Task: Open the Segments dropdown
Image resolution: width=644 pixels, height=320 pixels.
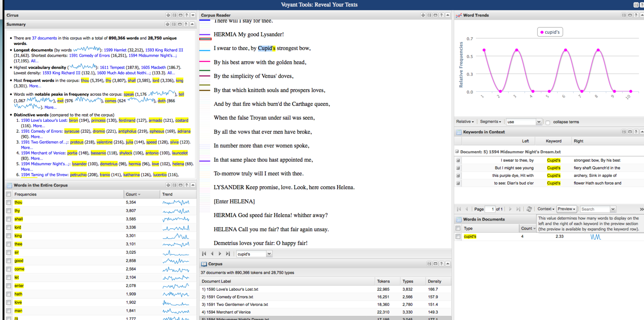Action: click(x=490, y=121)
